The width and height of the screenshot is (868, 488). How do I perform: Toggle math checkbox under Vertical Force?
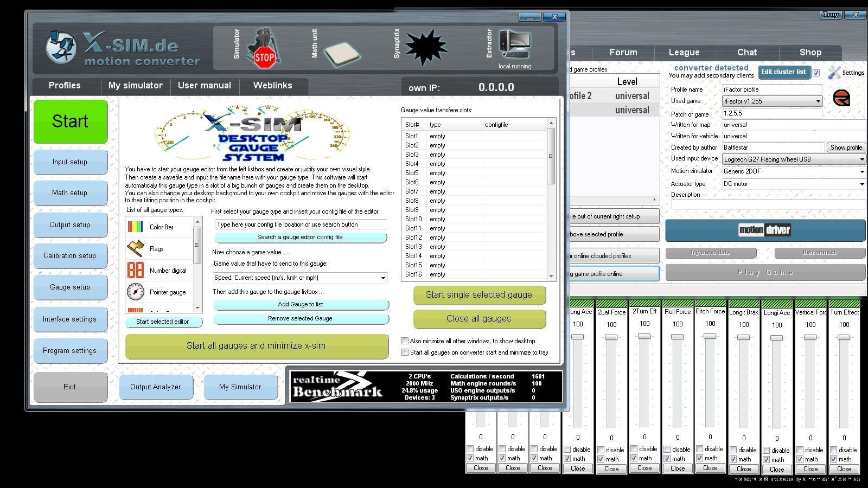(800, 459)
